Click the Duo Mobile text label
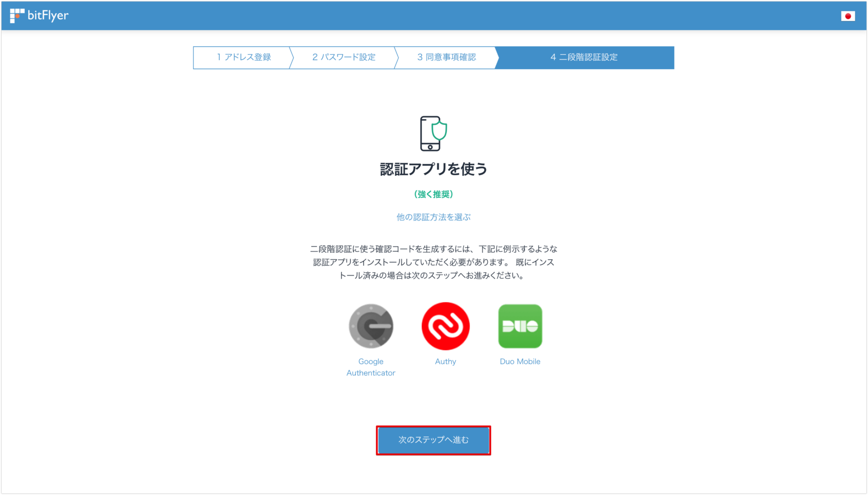This screenshot has width=868, height=495. (520, 361)
